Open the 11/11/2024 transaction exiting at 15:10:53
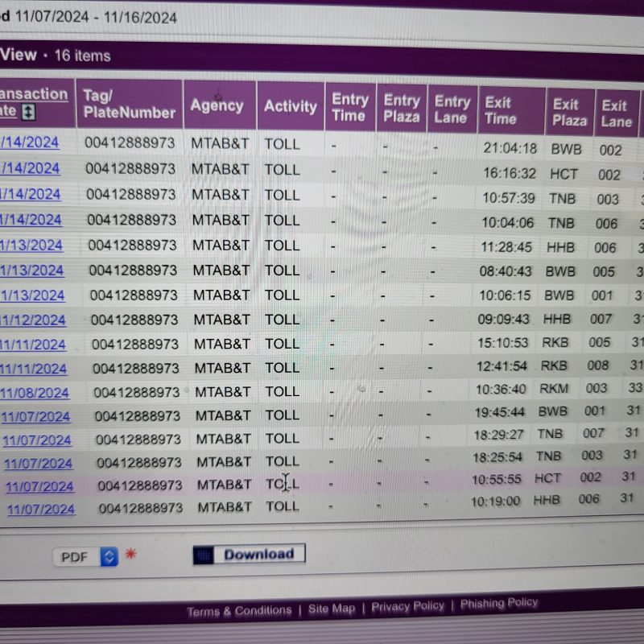 pos(33,345)
